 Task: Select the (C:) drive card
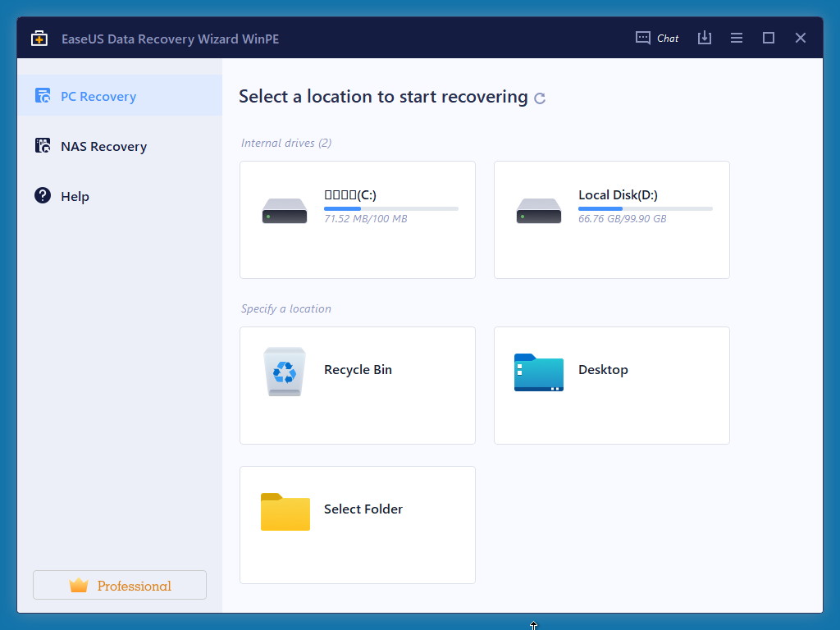tap(358, 220)
